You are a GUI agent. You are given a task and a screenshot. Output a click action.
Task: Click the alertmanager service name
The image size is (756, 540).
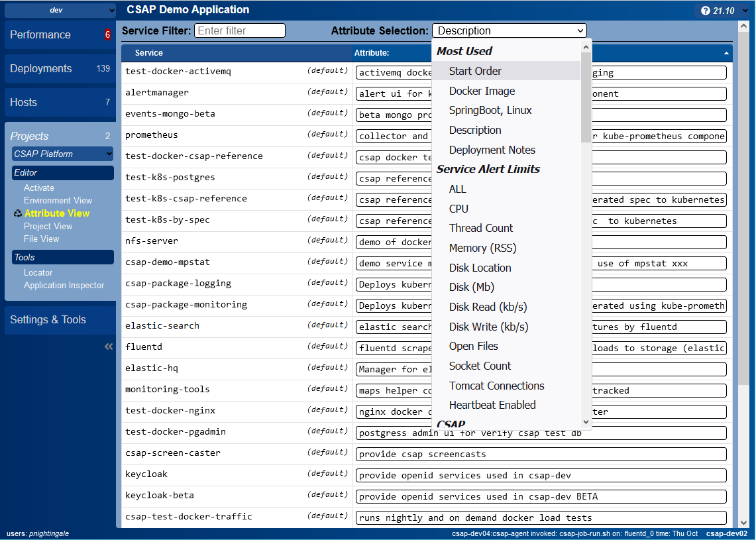pyautogui.click(x=156, y=93)
